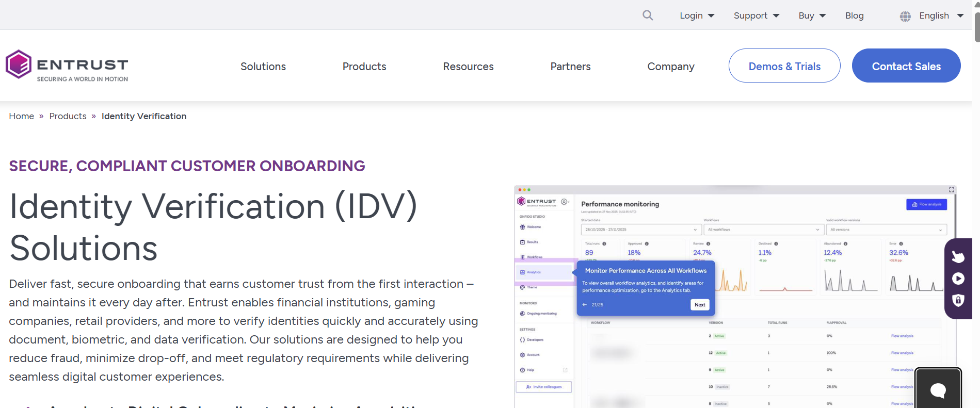This screenshot has height=408, width=980.
Task: Go to the Blog link
Action: (x=855, y=15)
